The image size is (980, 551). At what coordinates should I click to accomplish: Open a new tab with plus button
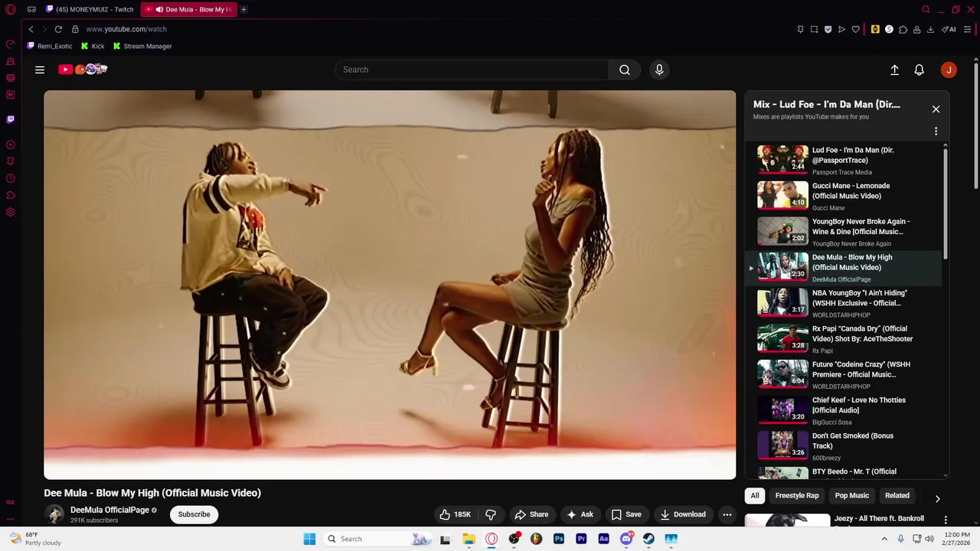click(x=243, y=9)
